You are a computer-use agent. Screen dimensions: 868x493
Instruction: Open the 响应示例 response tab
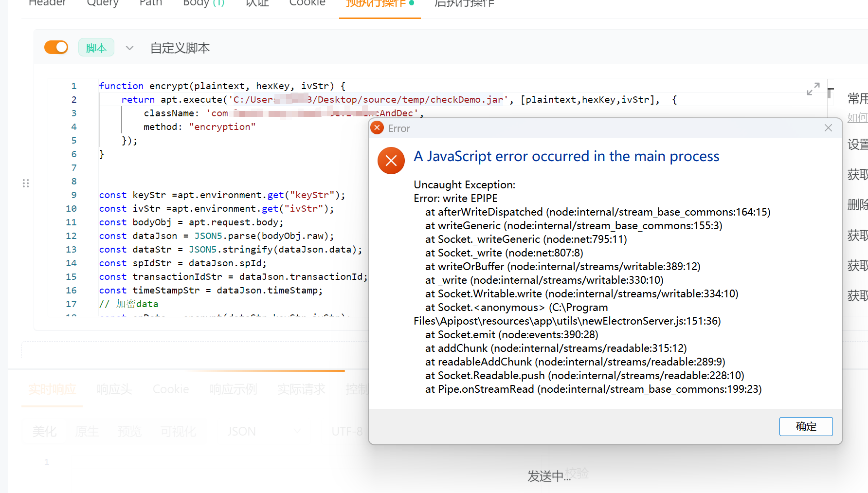click(x=233, y=389)
